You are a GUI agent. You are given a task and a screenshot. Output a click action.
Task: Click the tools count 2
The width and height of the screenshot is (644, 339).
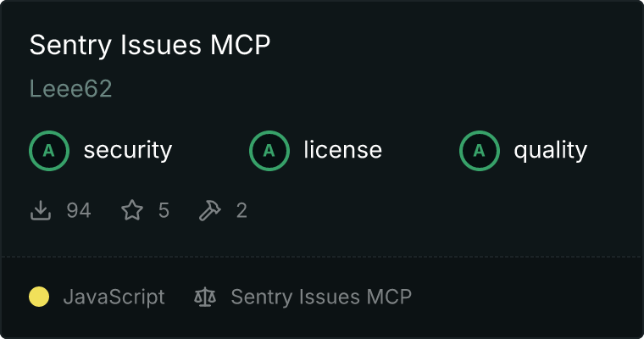tap(241, 210)
